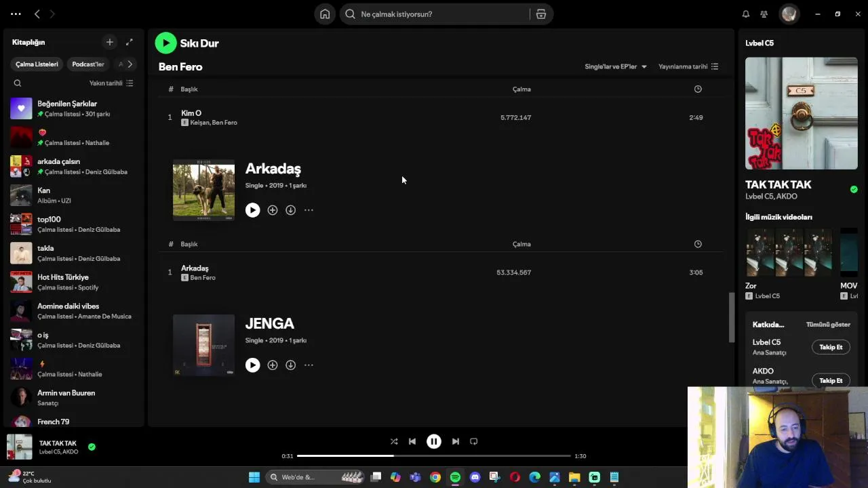
Task: Play the Sıkı Dur green play button
Action: (x=165, y=43)
